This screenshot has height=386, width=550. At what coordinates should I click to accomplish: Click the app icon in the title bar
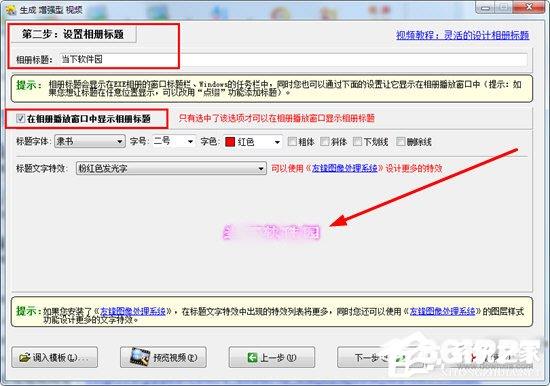click(11, 10)
